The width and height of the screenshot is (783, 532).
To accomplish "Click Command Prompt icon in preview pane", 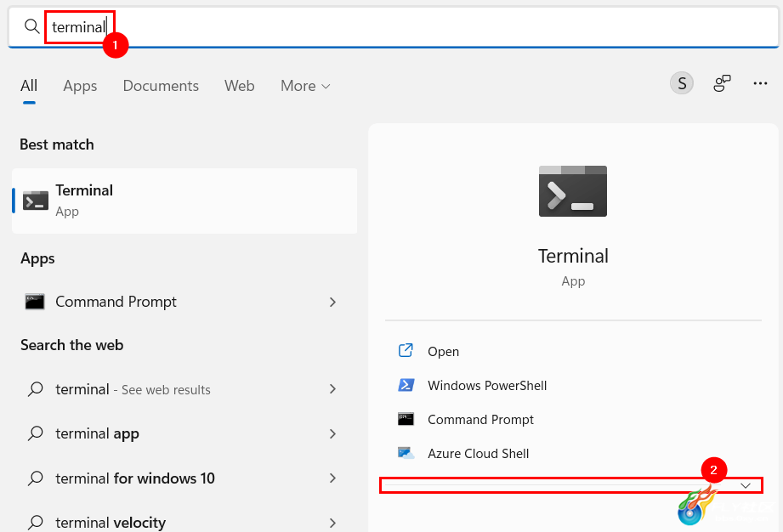I will pyautogui.click(x=406, y=419).
